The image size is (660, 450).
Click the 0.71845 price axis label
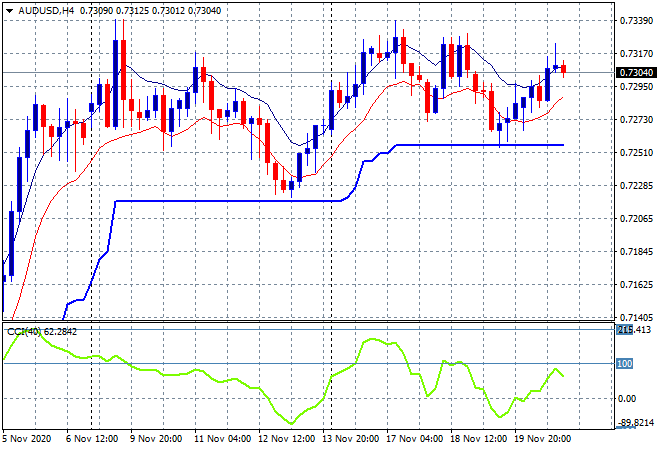coord(636,252)
